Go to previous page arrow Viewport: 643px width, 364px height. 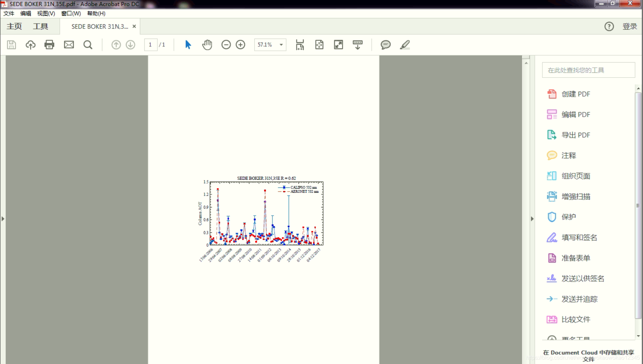point(116,45)
